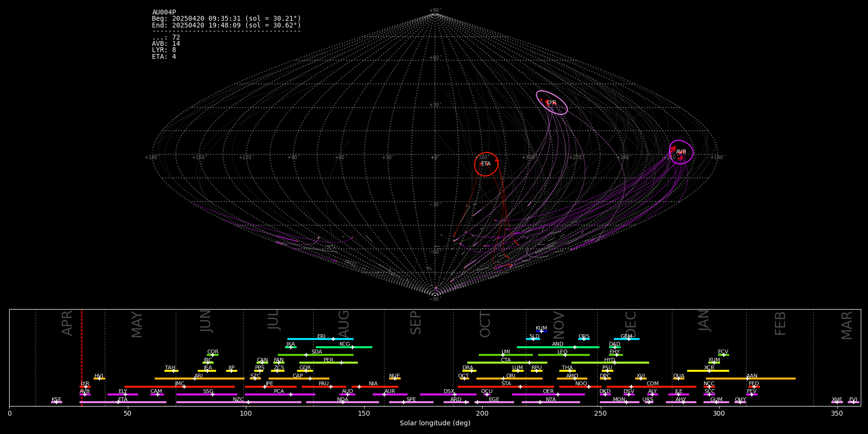The width and height of the screenshot is (868, 434).
Task: Click the ECV shower bar in timeline
Action: (723, 355)
